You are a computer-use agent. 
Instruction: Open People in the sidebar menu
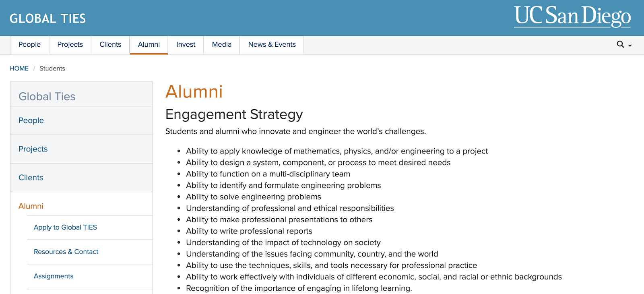(81, 120)
